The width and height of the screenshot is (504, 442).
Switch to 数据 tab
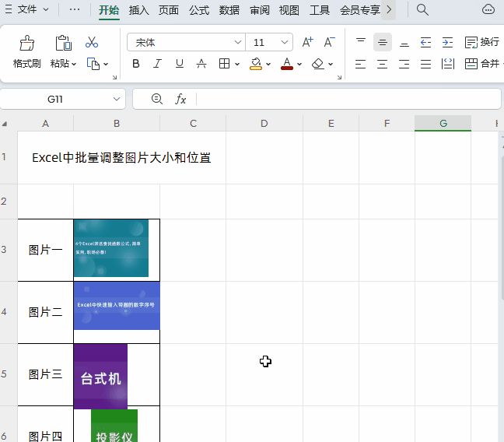click(229, 10)
